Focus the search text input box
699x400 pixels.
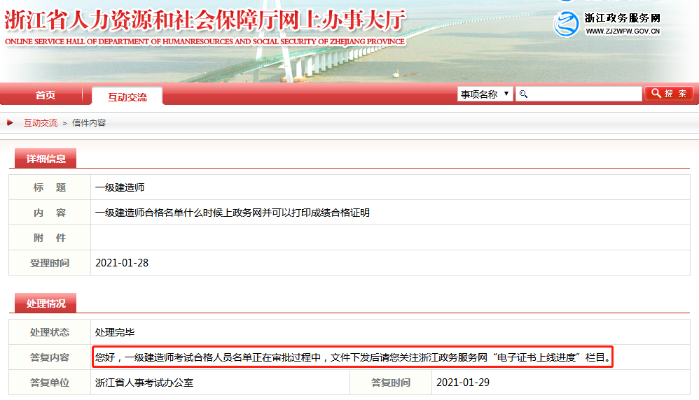point(579,94)
